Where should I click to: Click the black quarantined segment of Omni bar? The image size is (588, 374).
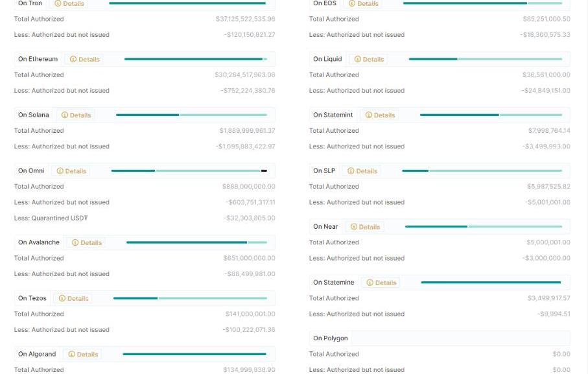264,171
